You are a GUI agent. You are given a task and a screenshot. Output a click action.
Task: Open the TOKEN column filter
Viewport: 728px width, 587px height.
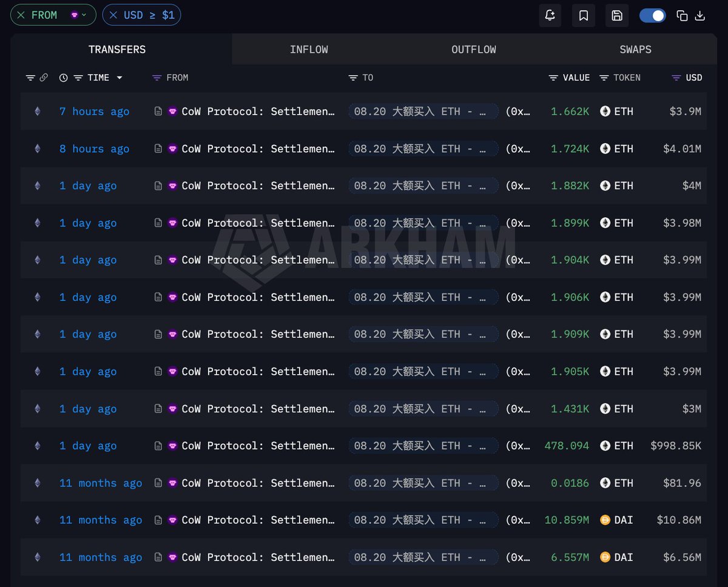[x=604, y=78]
